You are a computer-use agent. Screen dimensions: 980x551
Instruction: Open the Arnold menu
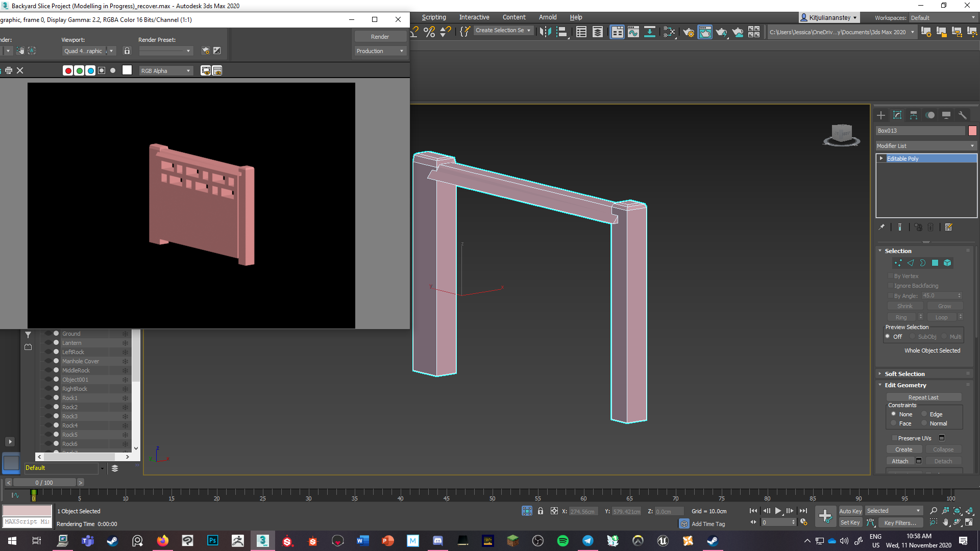548,17
